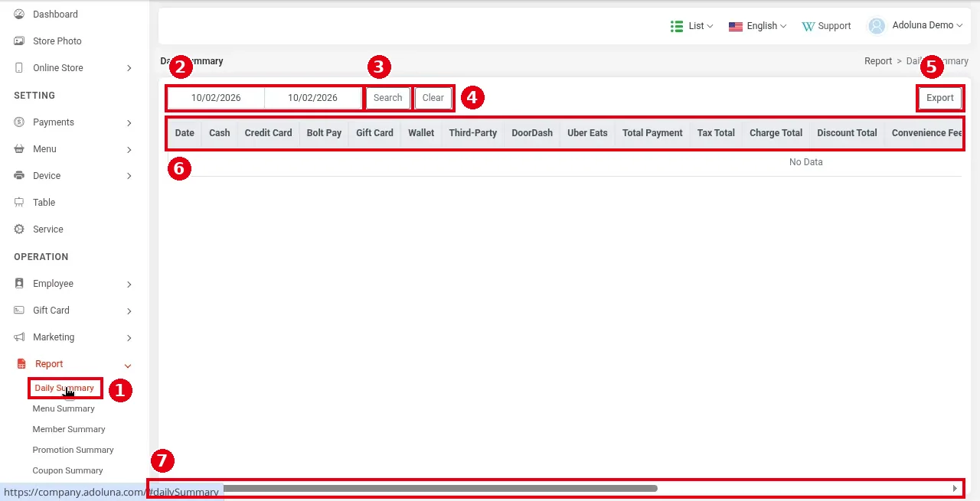The width and height of the screenshot is (980, 501).
Task: Click the Cash column header
Action: click(220, 133)
